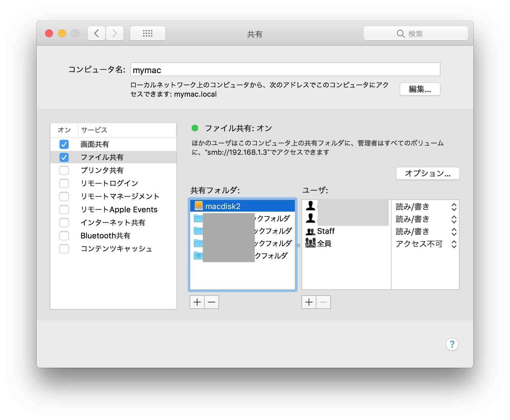
Task: Add a shared folder with plus button
Action: click(x=197, y=302)
